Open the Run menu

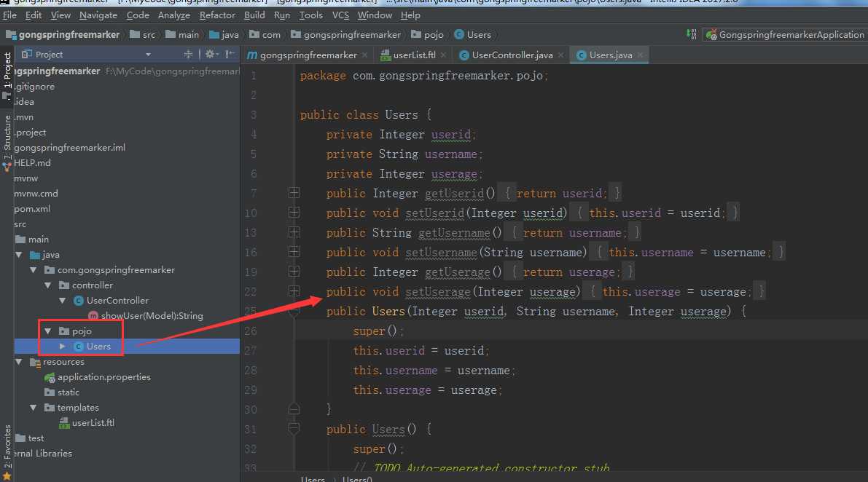282,15
